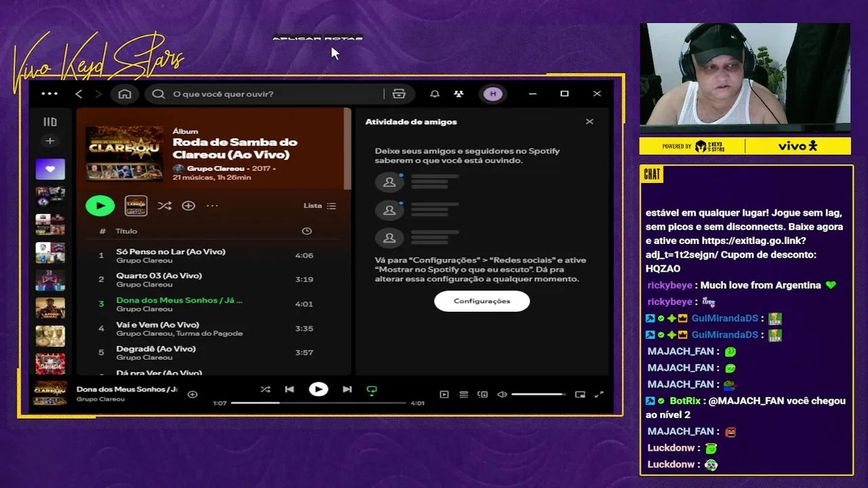Screen dimensions: 868x488
Task: Open now-playing artist 'Grupo Clareou'
Action: [100, 399]
